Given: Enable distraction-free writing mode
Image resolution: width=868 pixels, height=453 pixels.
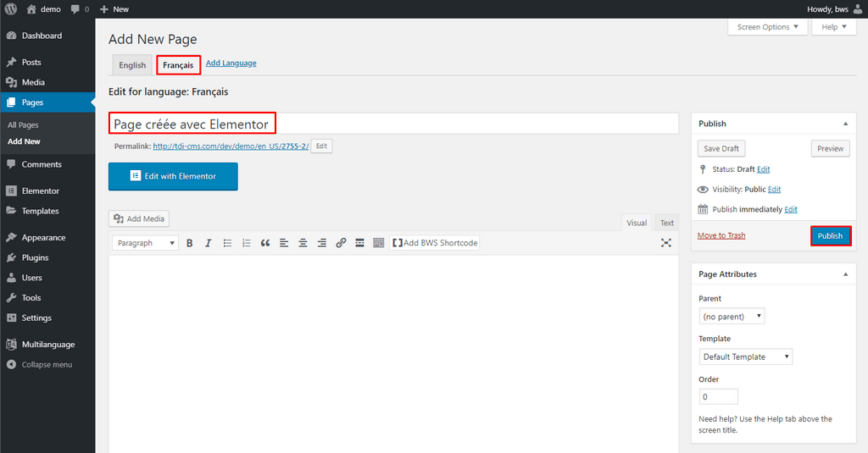Looking at the screenshot, I should (666, 243).
